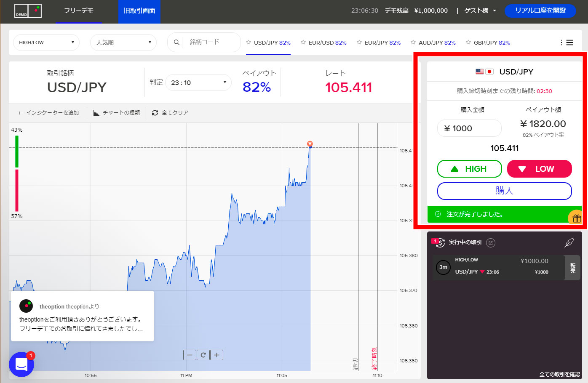This screenshot has width=588, height=383.
Task: Click the search magnifier icon
Action: 176,42
